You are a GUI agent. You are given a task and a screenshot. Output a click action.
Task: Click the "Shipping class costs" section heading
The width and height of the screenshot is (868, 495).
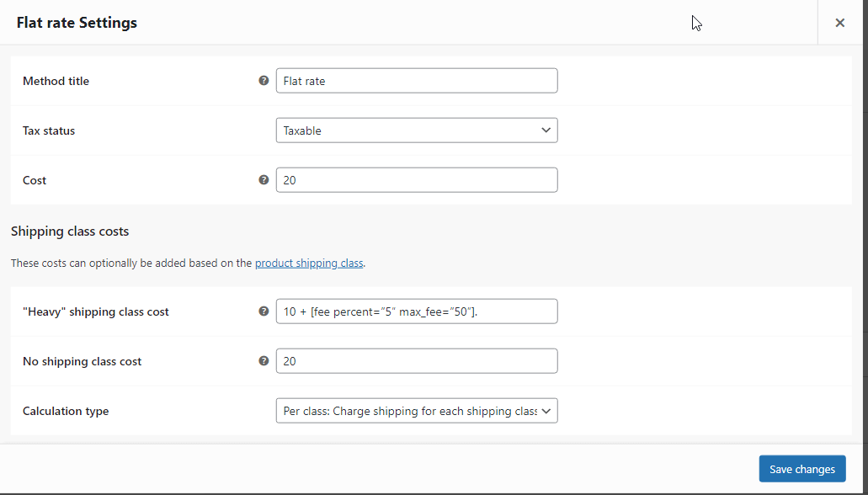[70, 231]
